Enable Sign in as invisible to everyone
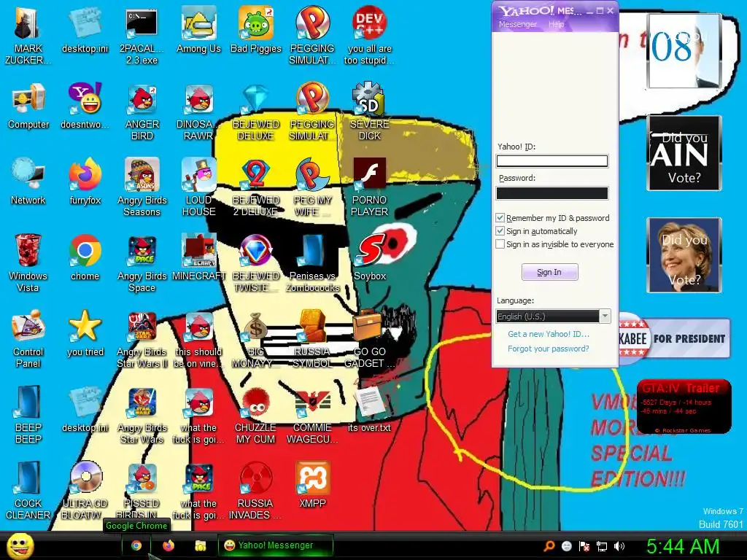This screenshot has height=560, width=747. click(x=500, y=244)
